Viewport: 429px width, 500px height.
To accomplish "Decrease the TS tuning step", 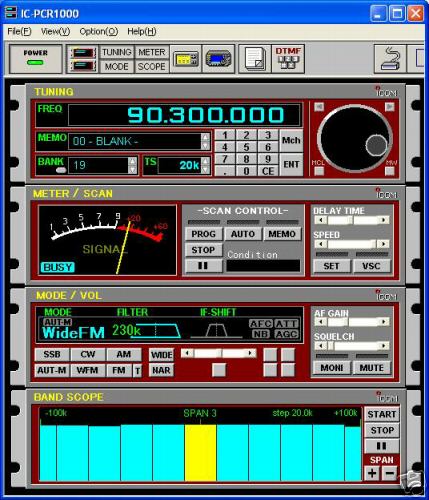I will coord(205,169).
